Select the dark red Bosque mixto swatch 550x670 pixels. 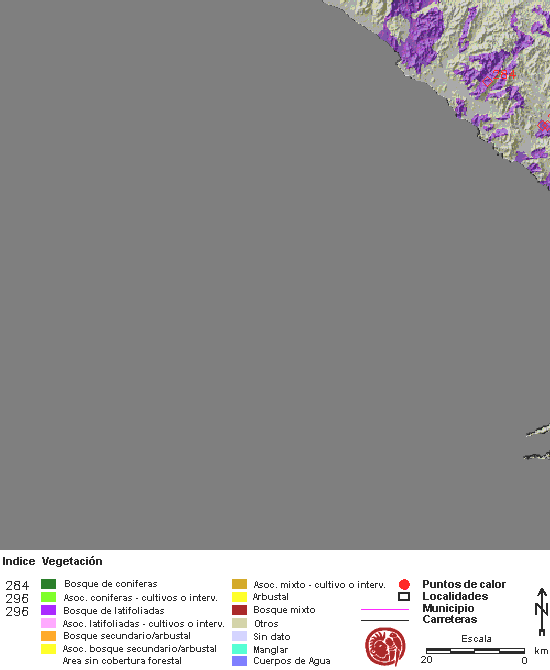click(x=239, y=610)
